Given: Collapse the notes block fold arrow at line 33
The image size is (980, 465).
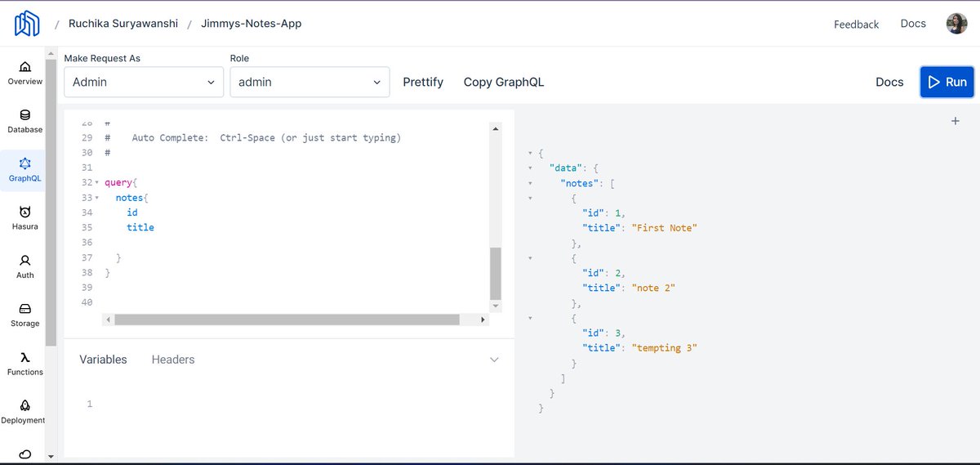Looking at the screenshot, I should (98, 198).
